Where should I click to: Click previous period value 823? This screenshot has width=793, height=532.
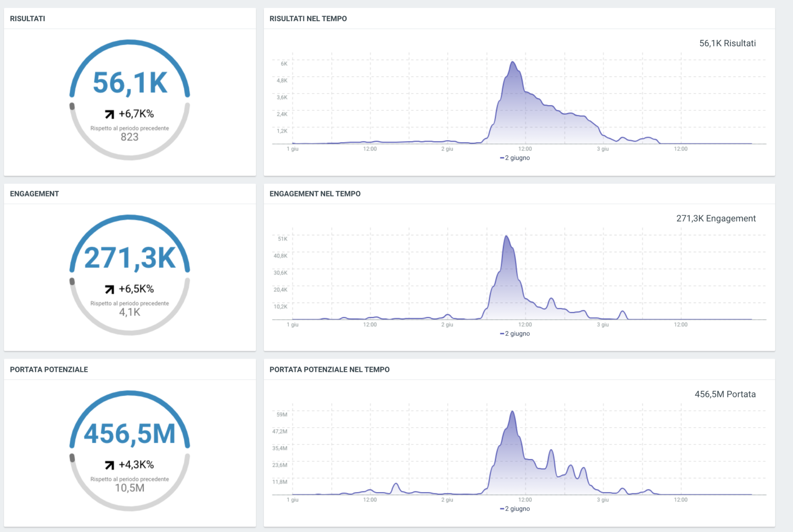pos(130,137)
